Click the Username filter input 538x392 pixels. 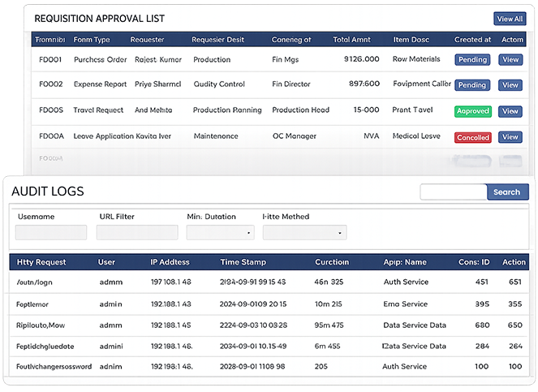[x=51, y=232]
